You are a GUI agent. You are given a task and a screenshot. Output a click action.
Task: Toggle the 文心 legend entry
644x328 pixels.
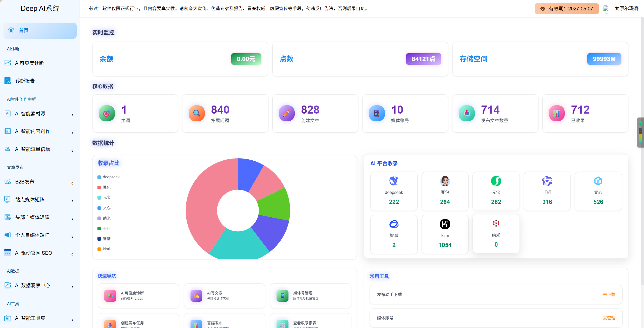coord(104,208)
